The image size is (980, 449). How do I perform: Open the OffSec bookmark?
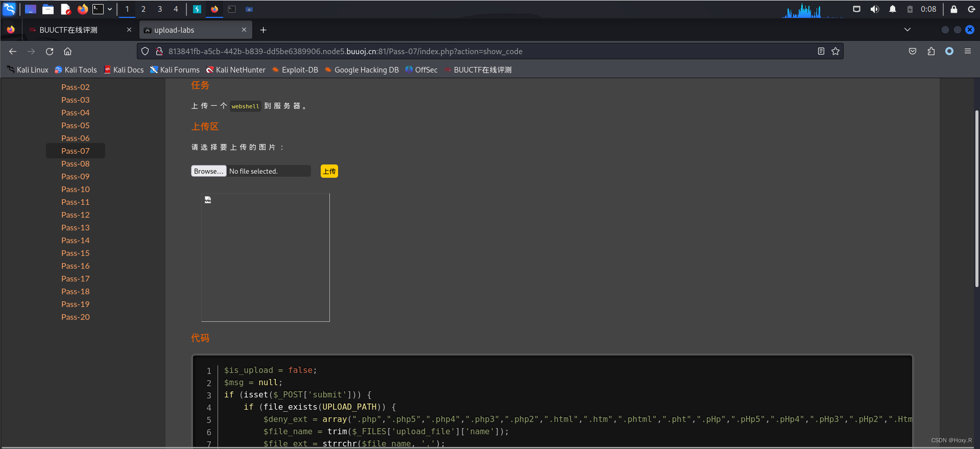coord(421,70)
